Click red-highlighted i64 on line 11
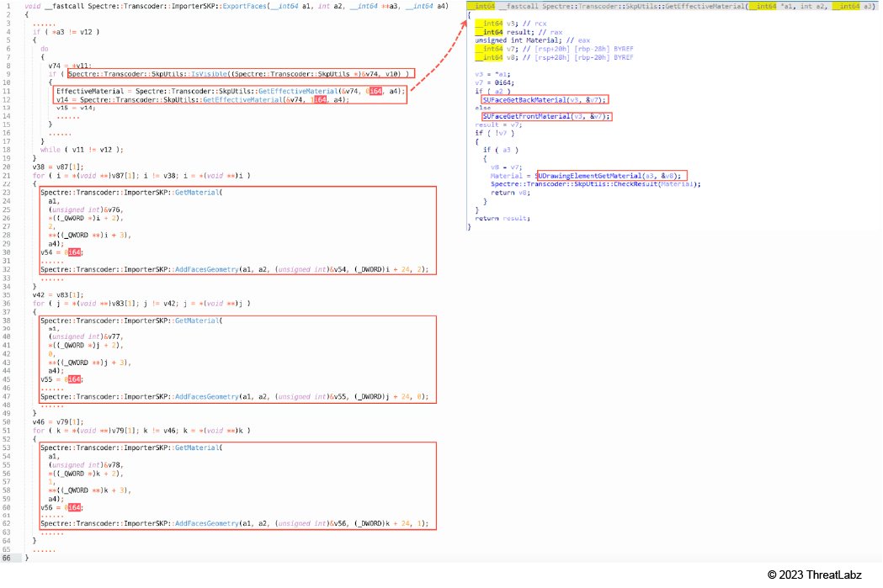Screen dimensions: 883x588 [x=377, y=91]
